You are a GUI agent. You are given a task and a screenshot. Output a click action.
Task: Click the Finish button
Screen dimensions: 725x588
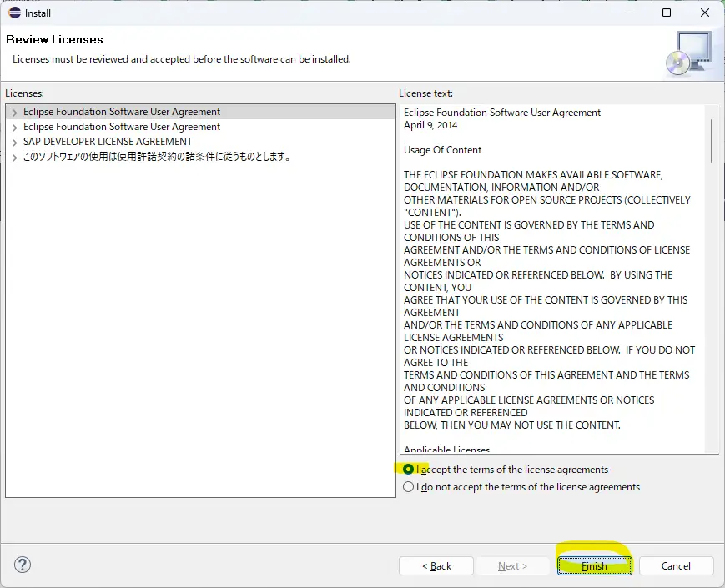[594, 565]
